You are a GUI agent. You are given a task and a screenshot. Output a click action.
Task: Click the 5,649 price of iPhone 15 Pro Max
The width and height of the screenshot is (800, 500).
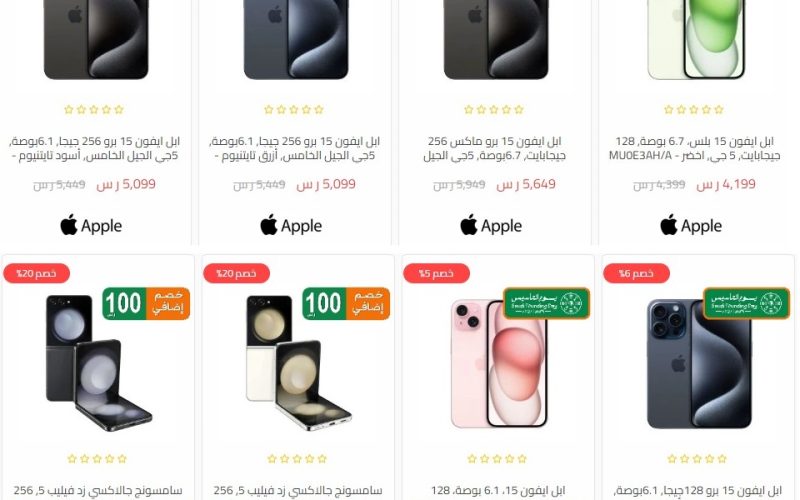click(x=526, y=184)
